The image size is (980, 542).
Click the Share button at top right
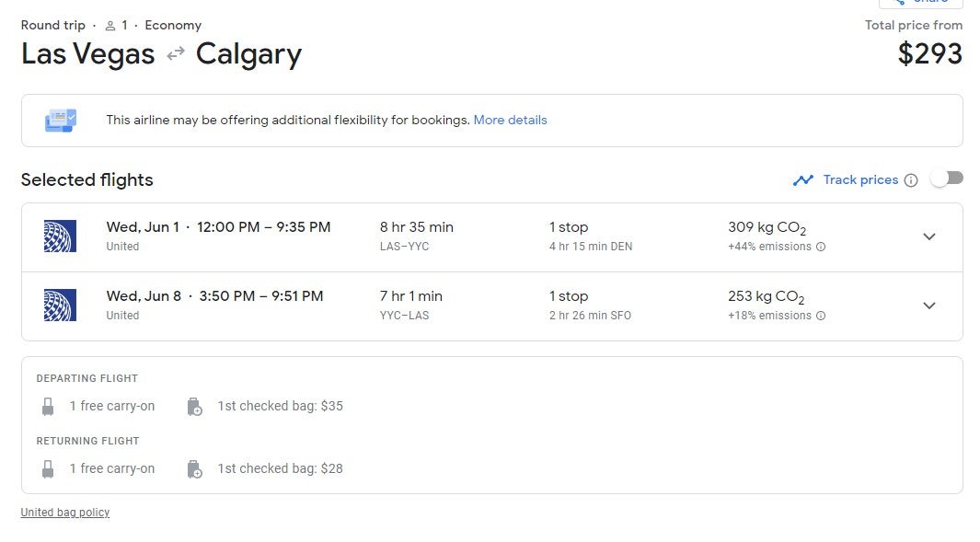[921, 3]
